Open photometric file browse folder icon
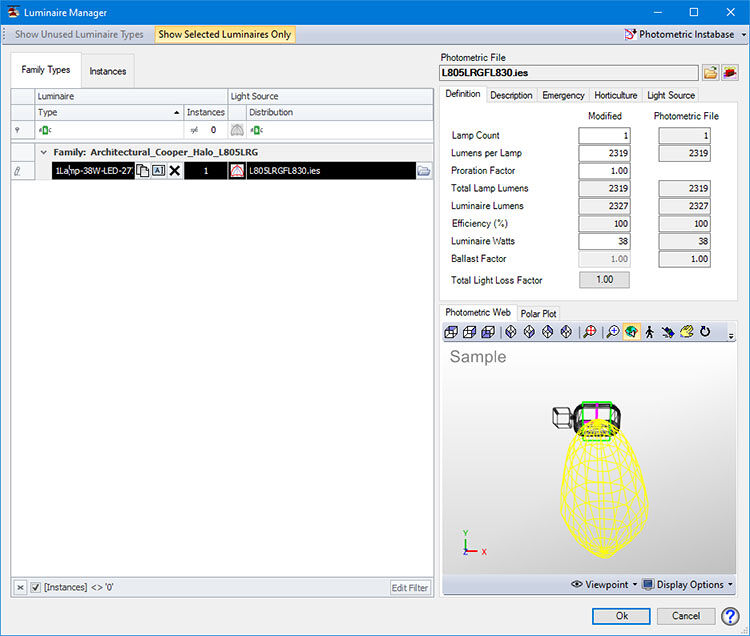750x636 pixels. tap(710, 72)
